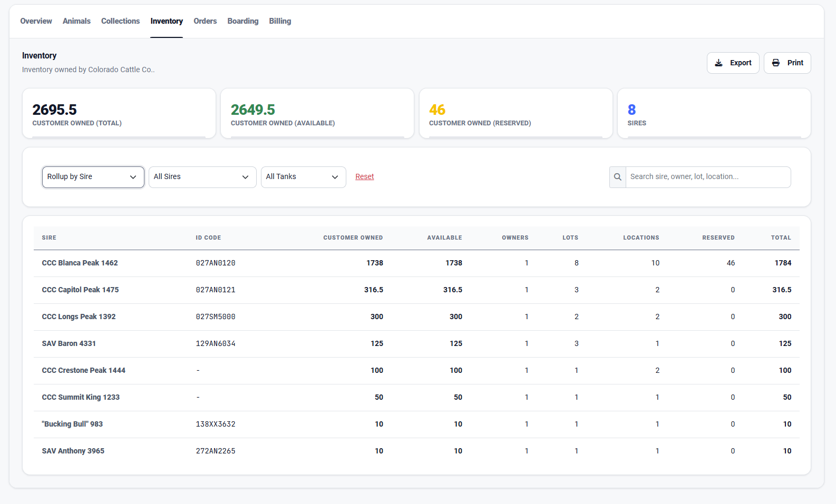Click ID code 027AN0120
The width and height of the screenshot is (836, 504).
coord(216,263)
